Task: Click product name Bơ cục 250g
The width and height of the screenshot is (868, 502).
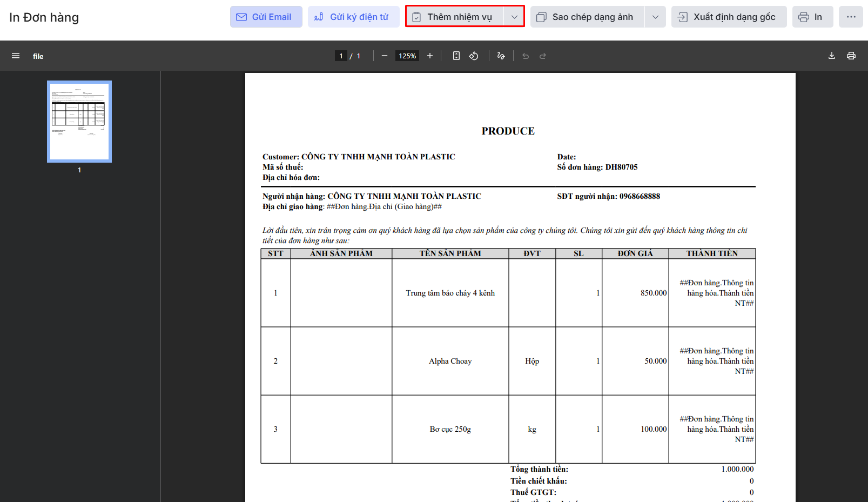Action: [x=450, y=429]
